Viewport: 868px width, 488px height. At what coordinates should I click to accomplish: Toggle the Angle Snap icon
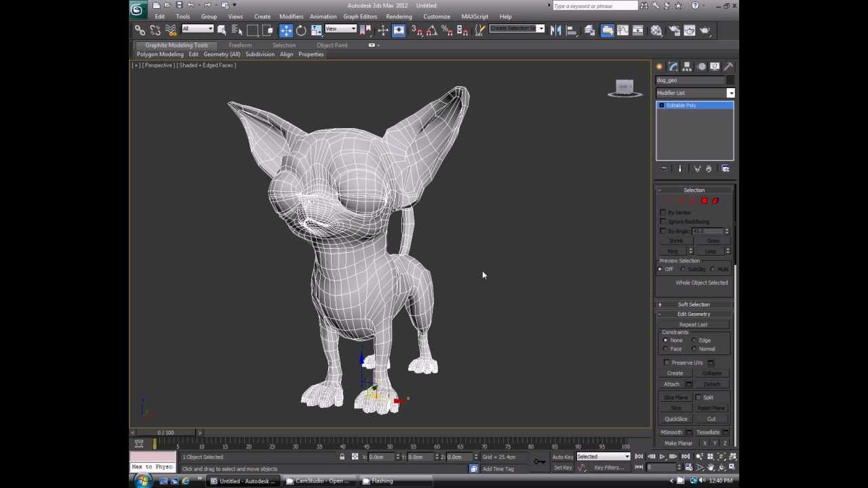pyautogui.click(x=432, y=30)
